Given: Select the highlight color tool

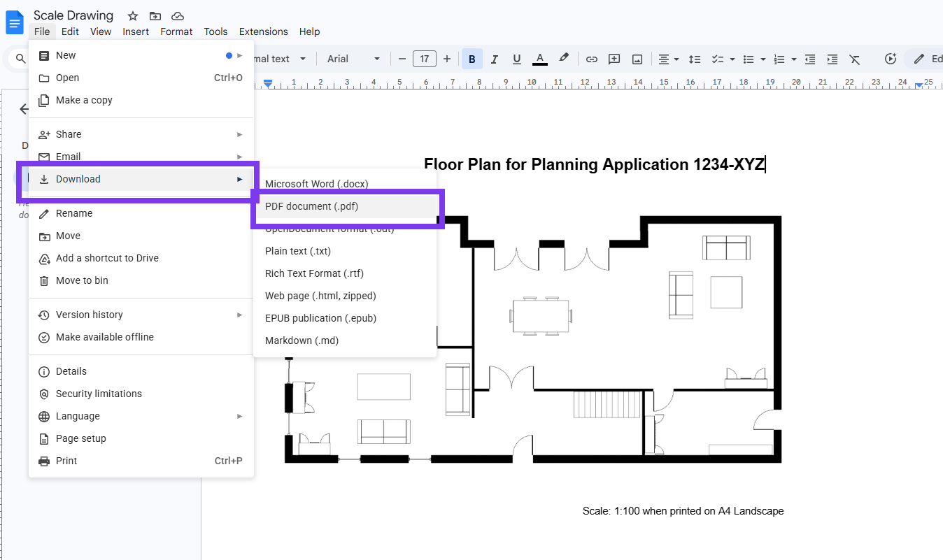Looking at the screenshot, I should click(565, 59).
